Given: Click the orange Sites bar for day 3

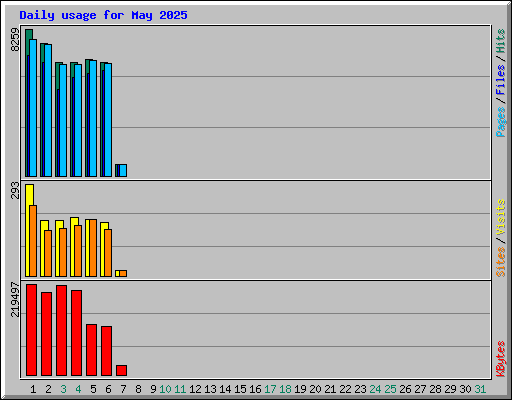Looking at the screenshot, I should pyautogui.click(x=63, y=252).
